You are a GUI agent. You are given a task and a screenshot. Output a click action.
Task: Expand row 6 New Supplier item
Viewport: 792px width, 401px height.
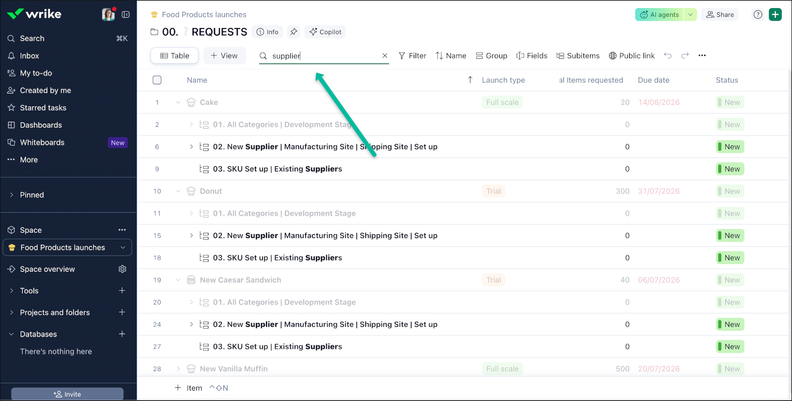click(x=191, y=147)
